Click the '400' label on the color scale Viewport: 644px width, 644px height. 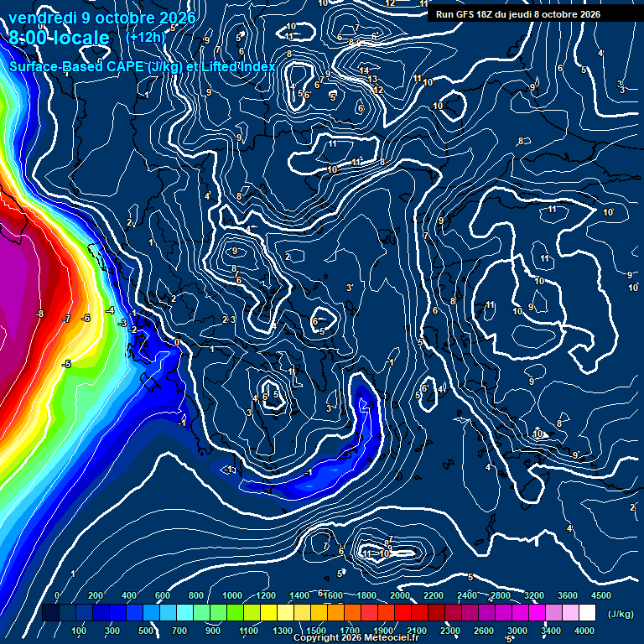(129, 595)
